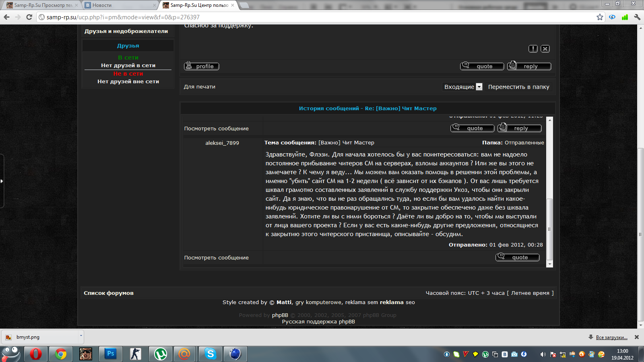Click the message history scrollbar down arrow
644x362 pixels.
(x=550, y=264)
